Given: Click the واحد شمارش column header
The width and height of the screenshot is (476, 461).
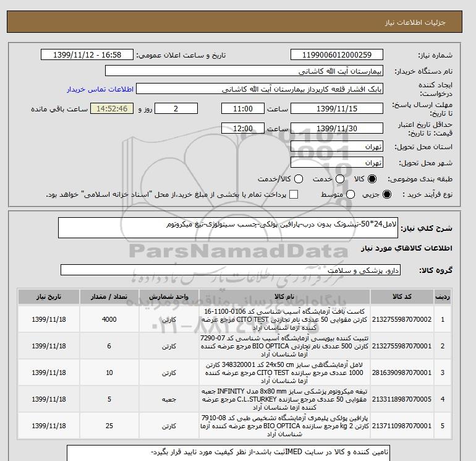Looking at the screenshot, I should coord(169,296).
